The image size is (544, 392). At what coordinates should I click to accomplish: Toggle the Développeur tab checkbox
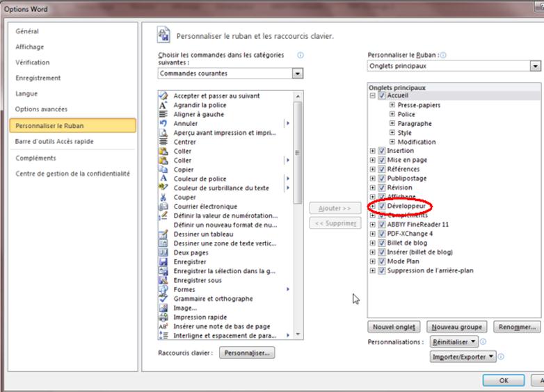point(381,206)
